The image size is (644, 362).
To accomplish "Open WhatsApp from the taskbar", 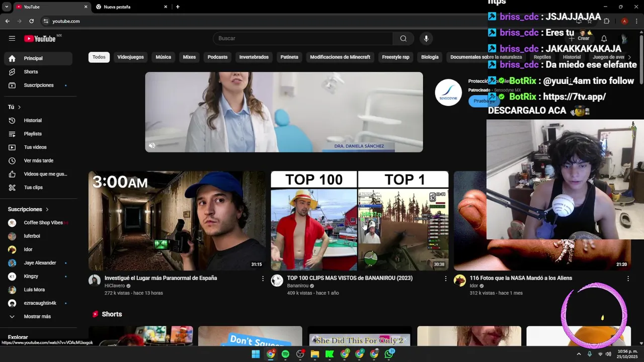I will [389, 354].
